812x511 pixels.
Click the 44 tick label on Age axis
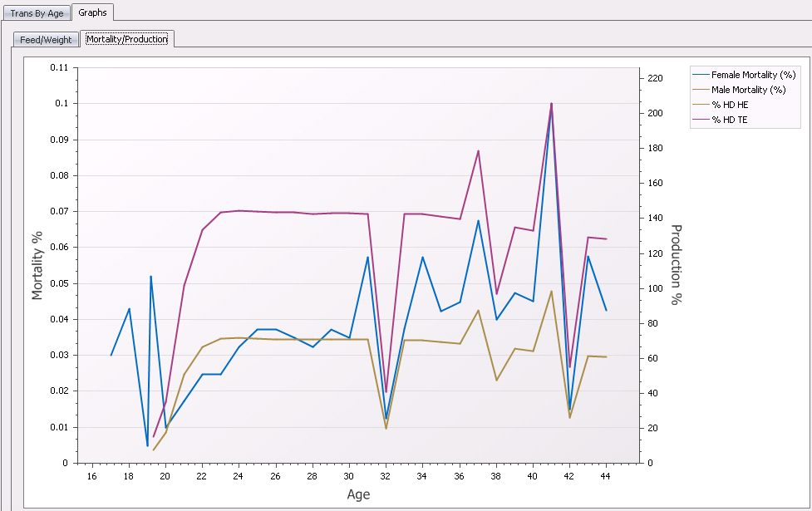(x=606, y=476)
